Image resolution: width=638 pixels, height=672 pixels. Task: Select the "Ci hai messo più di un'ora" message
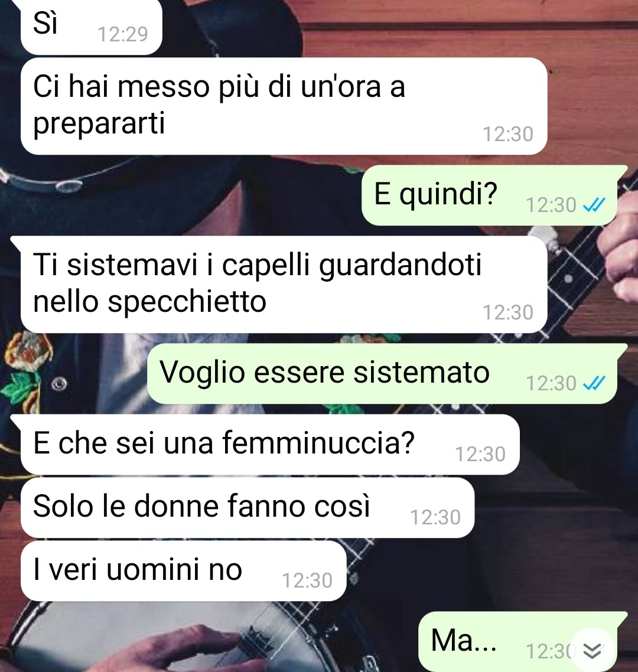pyautogui.click(x=284, y=106)
